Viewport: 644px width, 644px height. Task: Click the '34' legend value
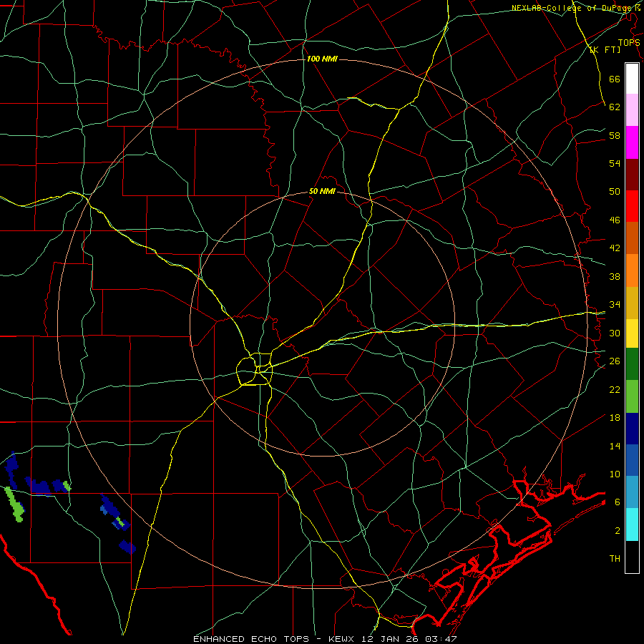coord(615,304)
